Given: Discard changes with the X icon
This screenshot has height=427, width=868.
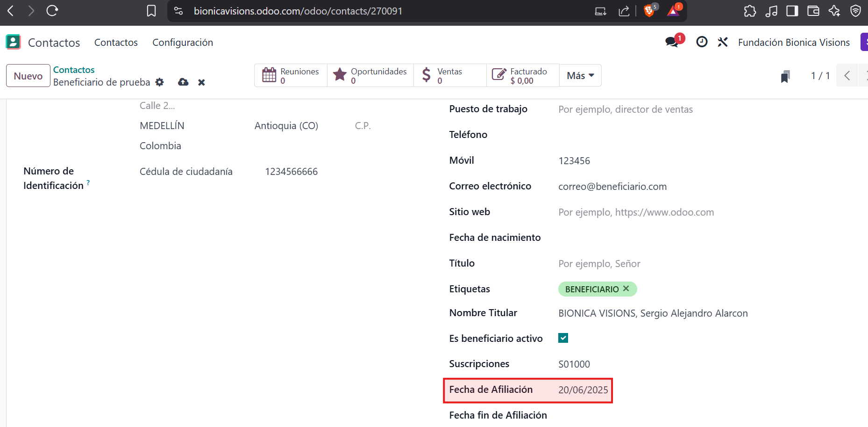Looking at the screenshot, I should tap(201, 82).
